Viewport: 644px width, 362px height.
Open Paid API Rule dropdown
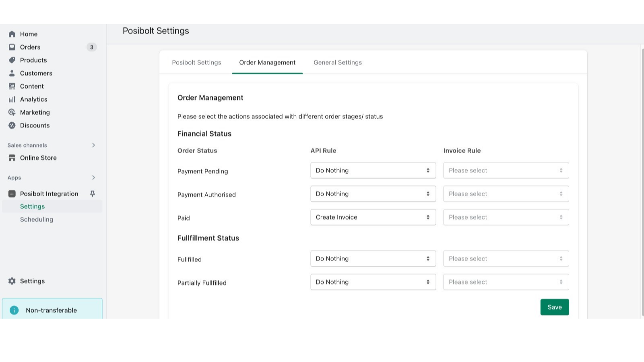(373, 217)
